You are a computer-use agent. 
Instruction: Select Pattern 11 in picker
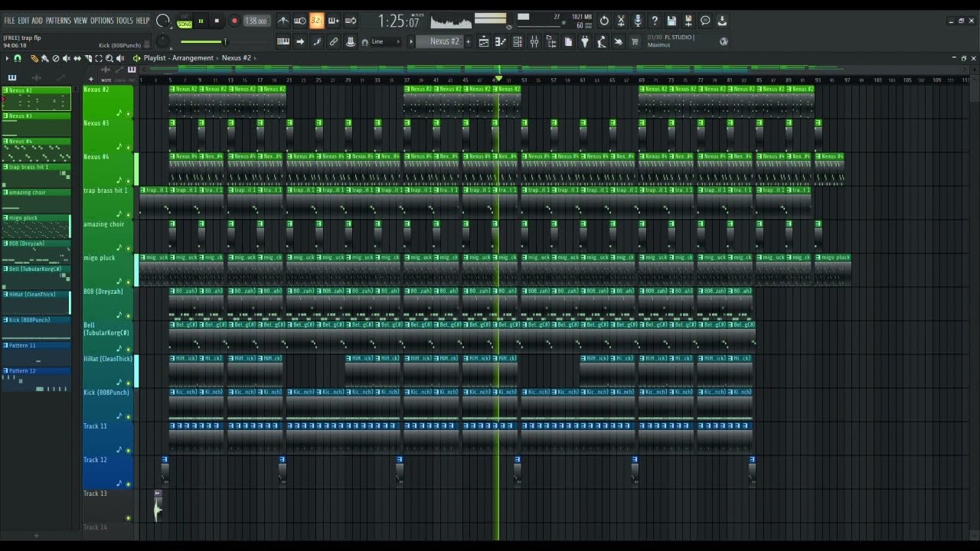(36, 354)
